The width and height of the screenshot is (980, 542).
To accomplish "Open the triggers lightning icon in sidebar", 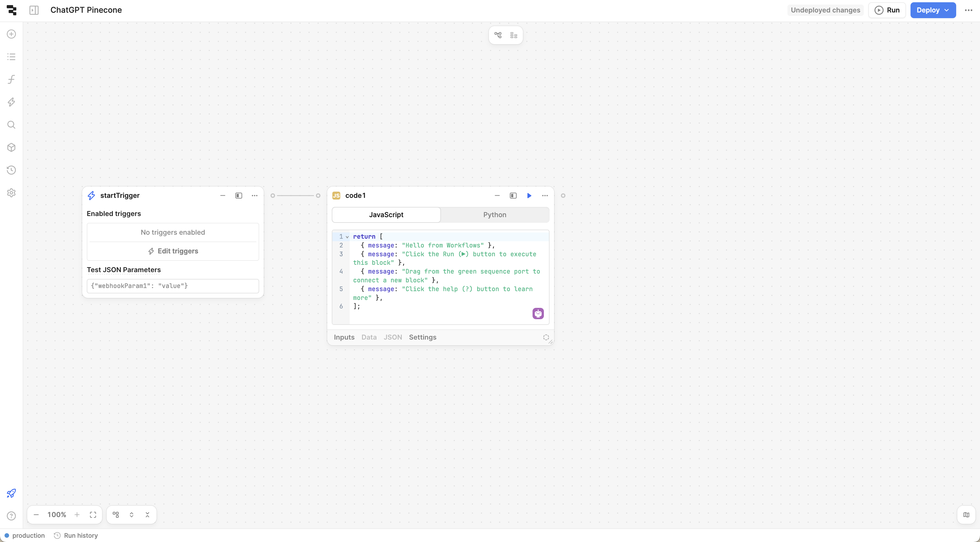I will point(11,102).
